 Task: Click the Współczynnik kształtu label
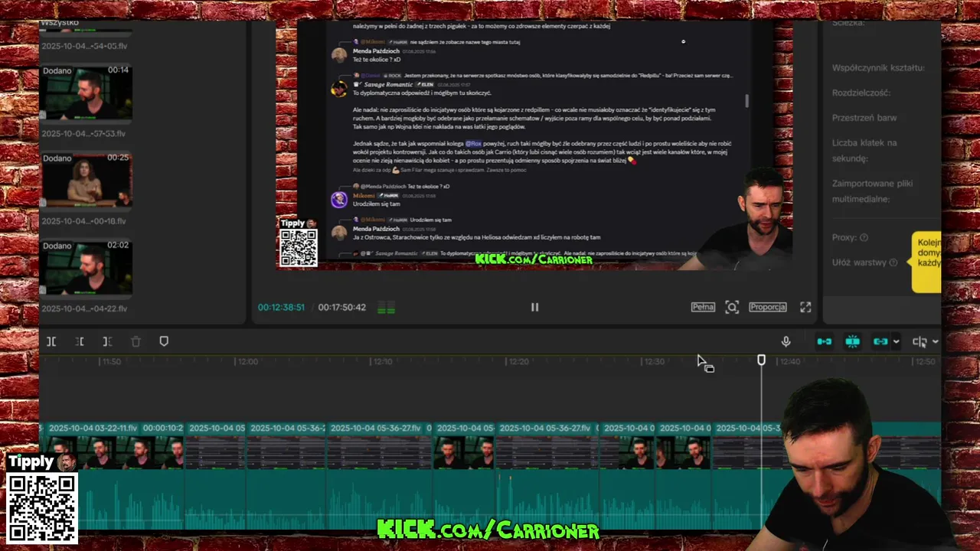pos(878,68)
